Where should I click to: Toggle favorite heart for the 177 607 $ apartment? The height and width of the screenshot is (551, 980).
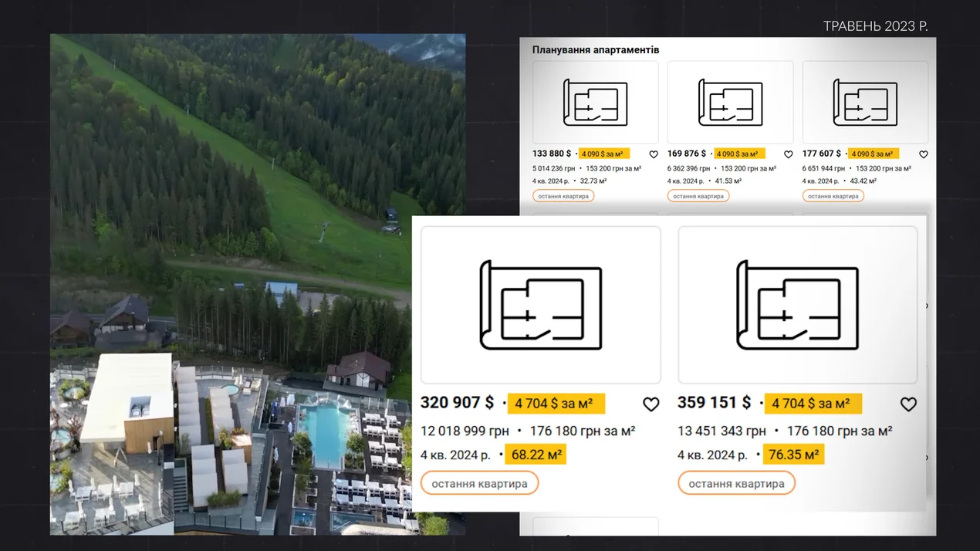point(923,154)
